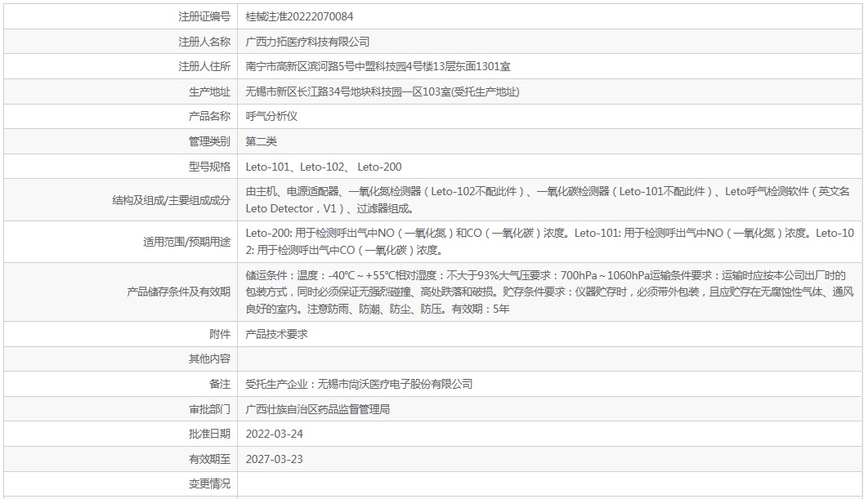This screenshot has height=499, width=868.
Task: Select the production address starting 无锡市新区长江路
Action: point(383,91)
